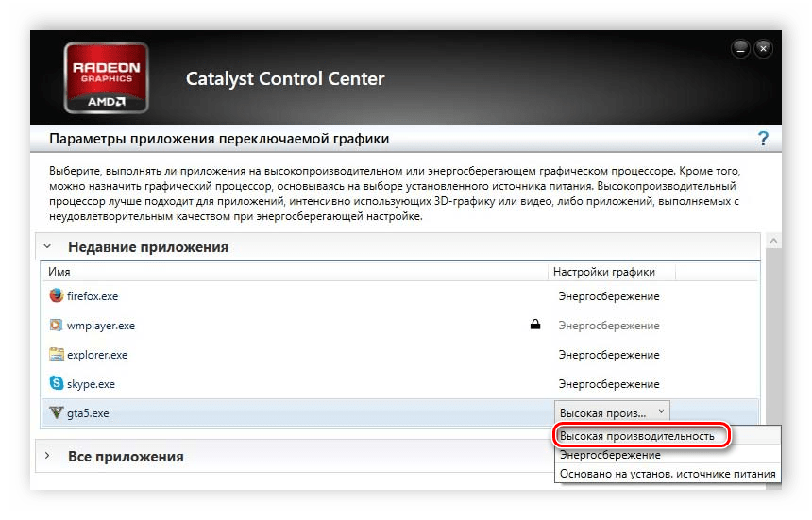Expand the Все приложения section
812x520 pixels.
point(47,457)
